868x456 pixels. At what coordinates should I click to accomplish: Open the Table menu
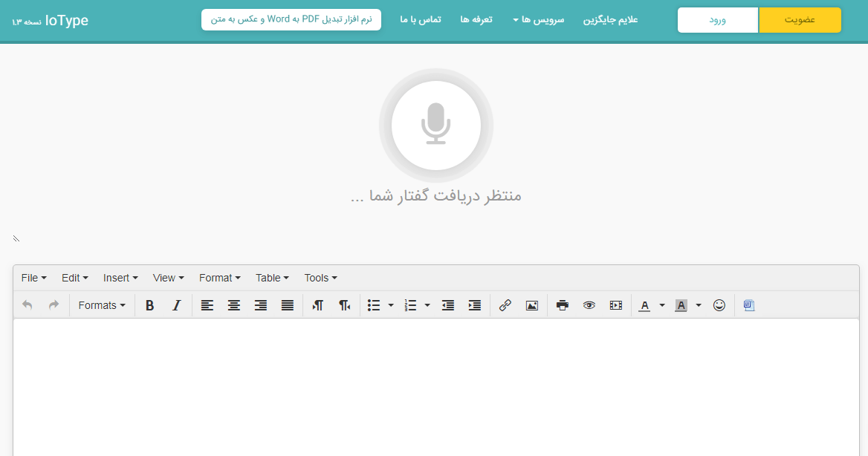coord(272,277)
